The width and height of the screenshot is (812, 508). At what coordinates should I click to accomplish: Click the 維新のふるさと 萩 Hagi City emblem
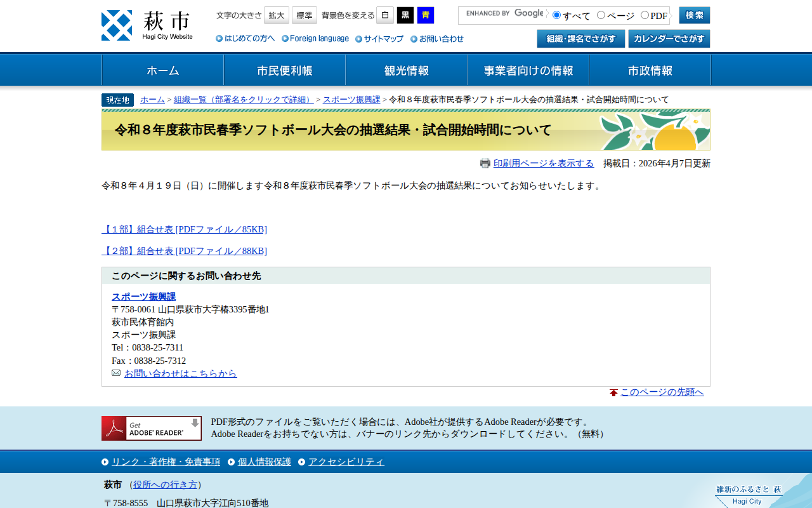pyautogui.click(x=749, y=495)
